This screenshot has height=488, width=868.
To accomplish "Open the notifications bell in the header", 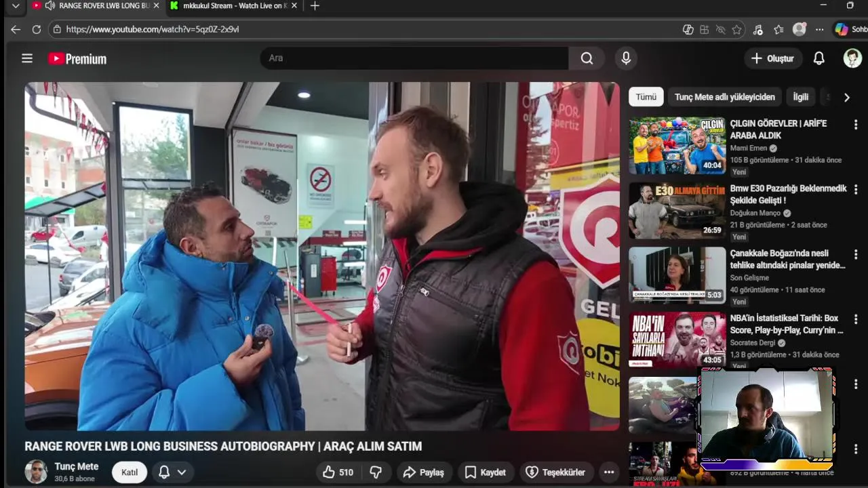I will pos(819,58).
